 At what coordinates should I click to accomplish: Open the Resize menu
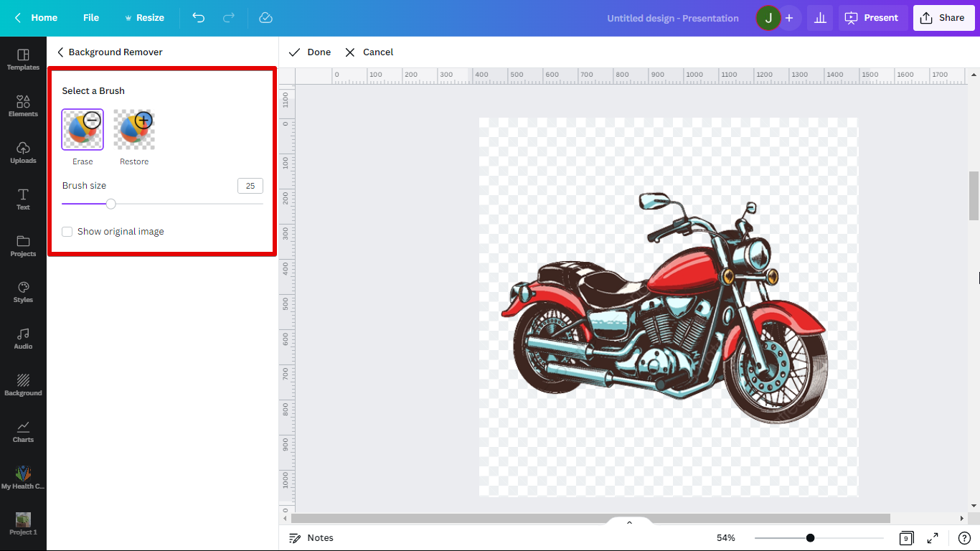(144, 18)
